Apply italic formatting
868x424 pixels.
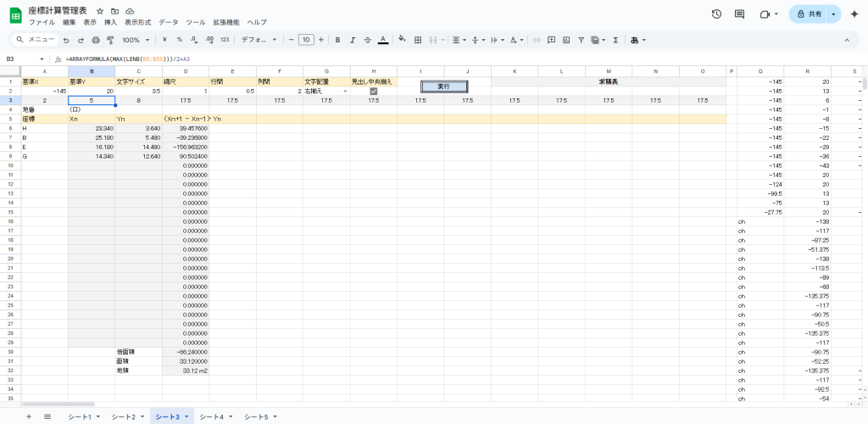coord(353,40)
